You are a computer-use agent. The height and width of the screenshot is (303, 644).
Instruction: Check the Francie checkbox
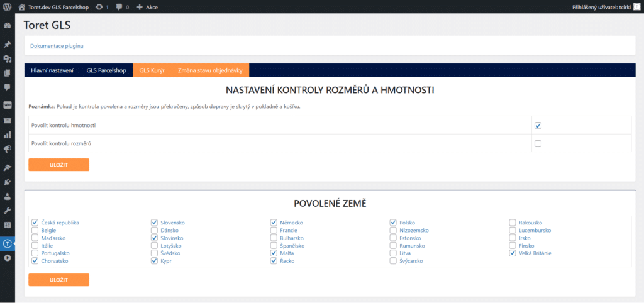point(274,230)
